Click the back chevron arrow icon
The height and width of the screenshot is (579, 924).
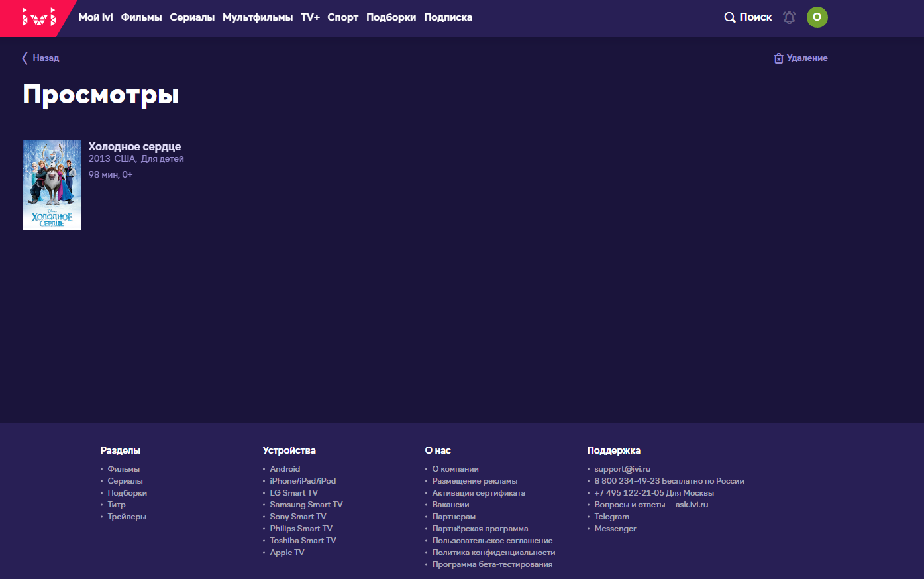tap(25, 58)
